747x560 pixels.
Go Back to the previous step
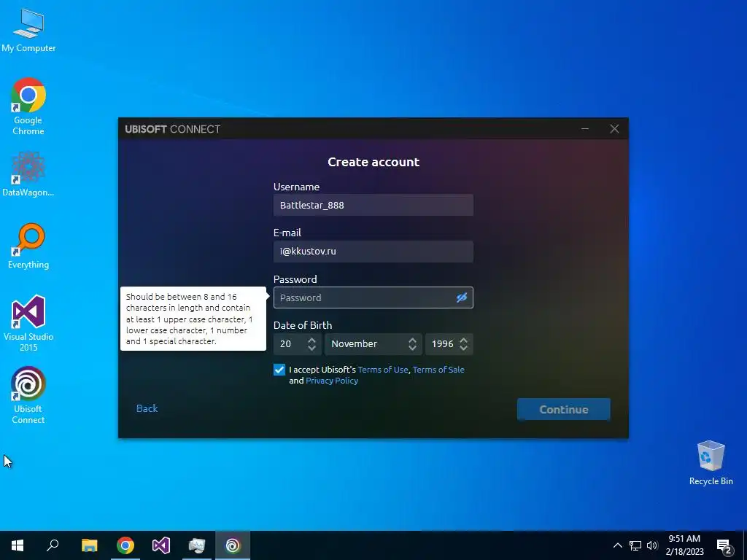(x=147, y=408)
